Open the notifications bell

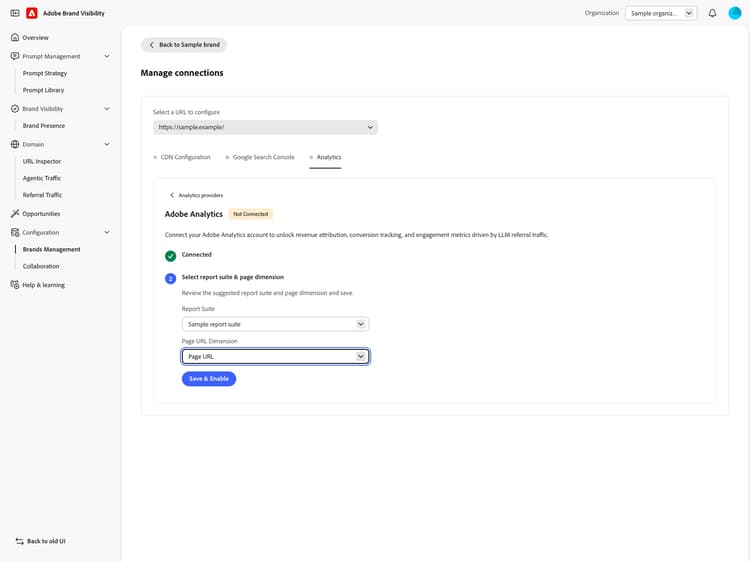[x=712, y=13]
